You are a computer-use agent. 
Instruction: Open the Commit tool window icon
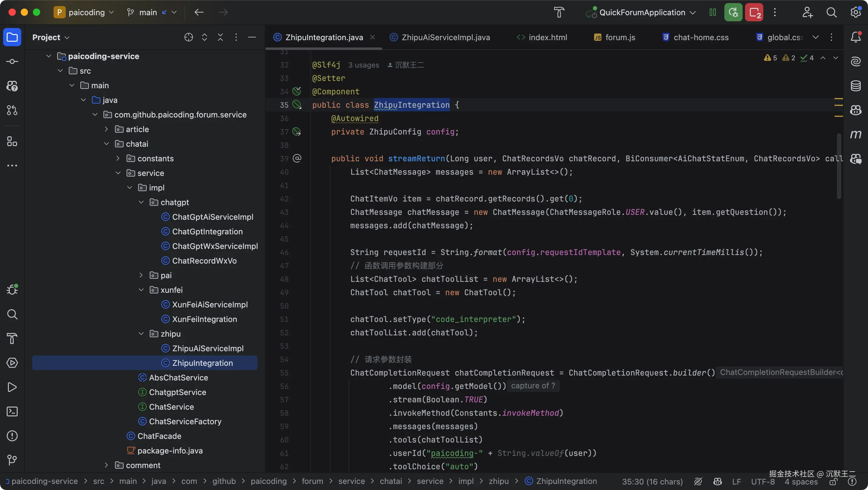[x=12, y=61]
